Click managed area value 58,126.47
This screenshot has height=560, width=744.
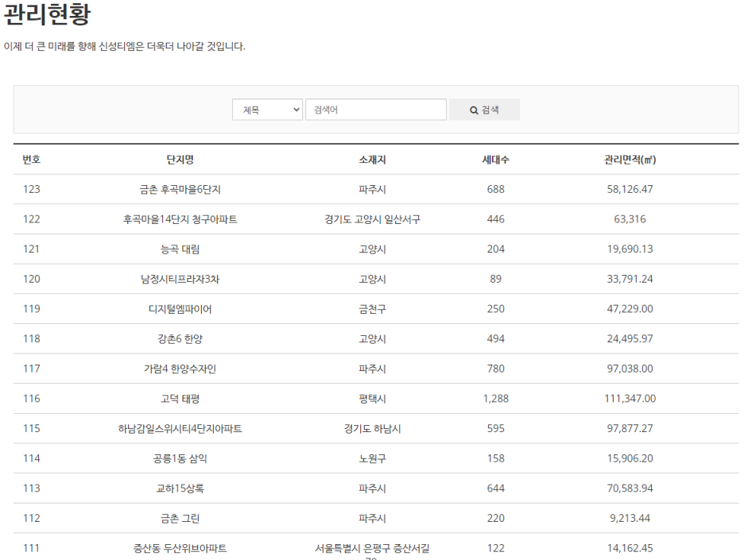(x=630, y=189)
